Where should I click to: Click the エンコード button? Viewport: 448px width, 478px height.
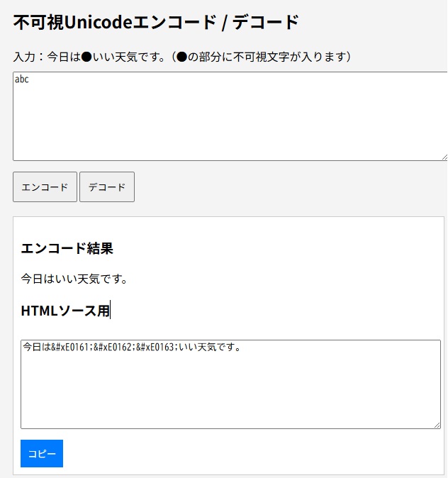click(45, 187)
